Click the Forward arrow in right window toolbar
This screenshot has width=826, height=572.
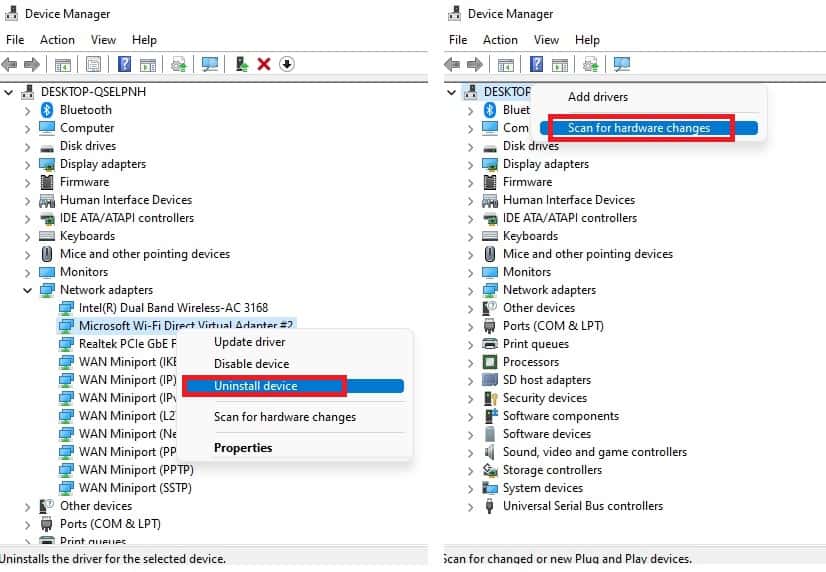tap(475, 65)
